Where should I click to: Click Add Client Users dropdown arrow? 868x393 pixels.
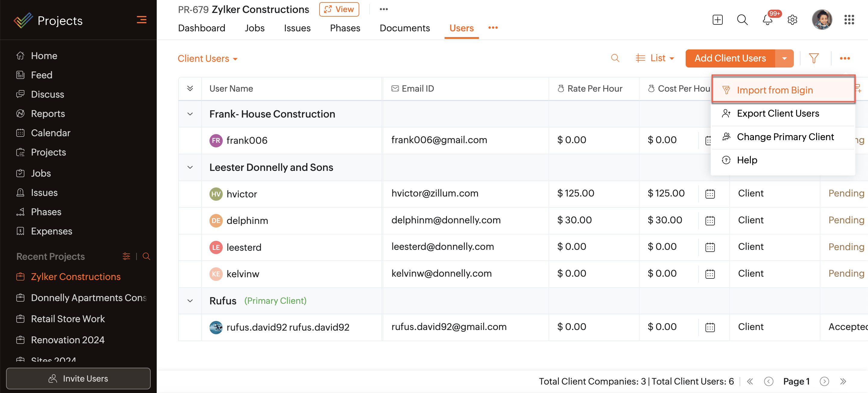(x=784, y=58)
